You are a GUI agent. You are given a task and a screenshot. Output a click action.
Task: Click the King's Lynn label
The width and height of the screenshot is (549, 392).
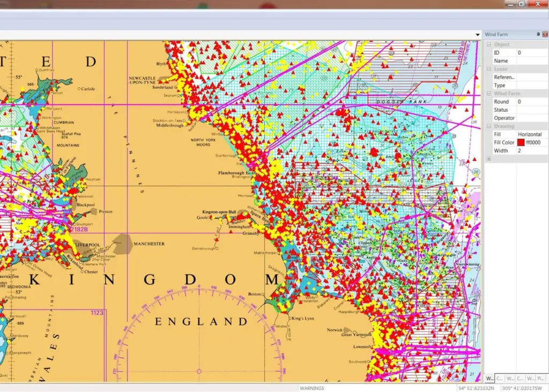tap(303, 319)
